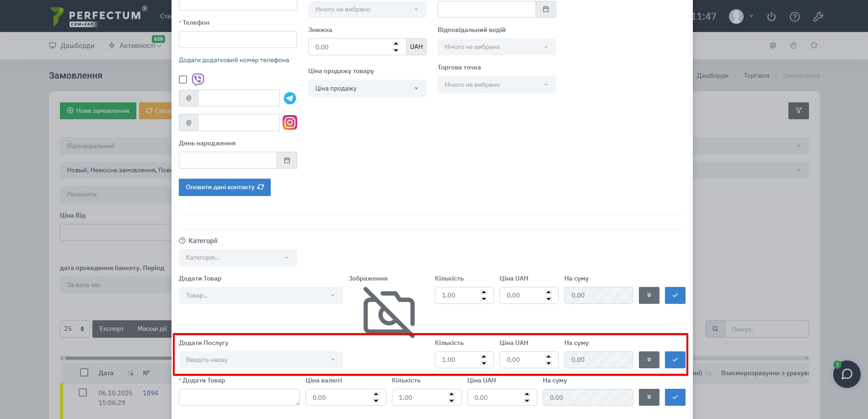Check the select-all checkbox in table header
868x419 pixels.
tap(84, 372)
